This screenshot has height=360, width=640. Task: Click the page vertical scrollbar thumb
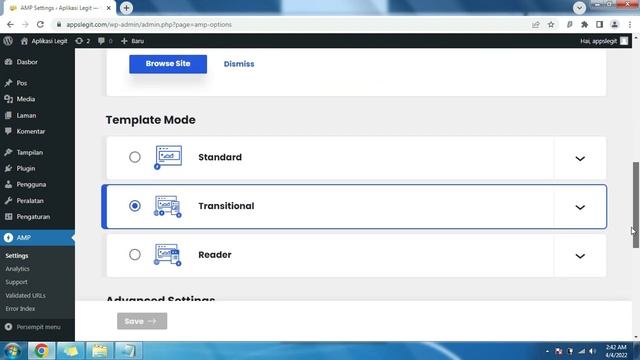(x=636, y=205)
